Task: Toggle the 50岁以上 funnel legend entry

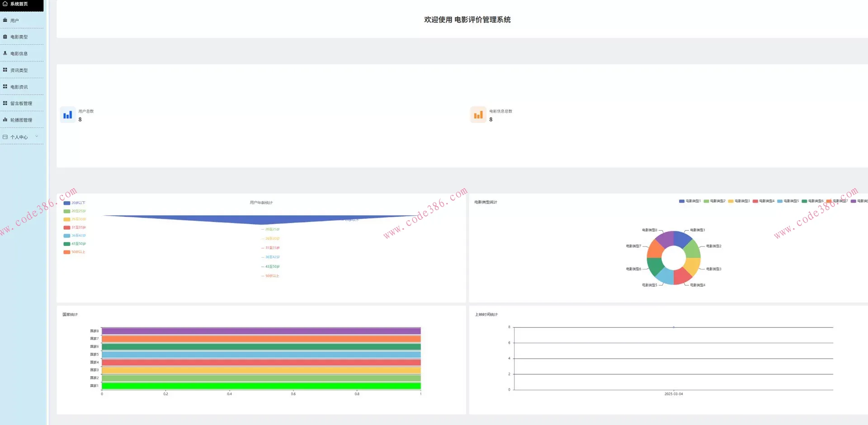Action: [75, 252]
